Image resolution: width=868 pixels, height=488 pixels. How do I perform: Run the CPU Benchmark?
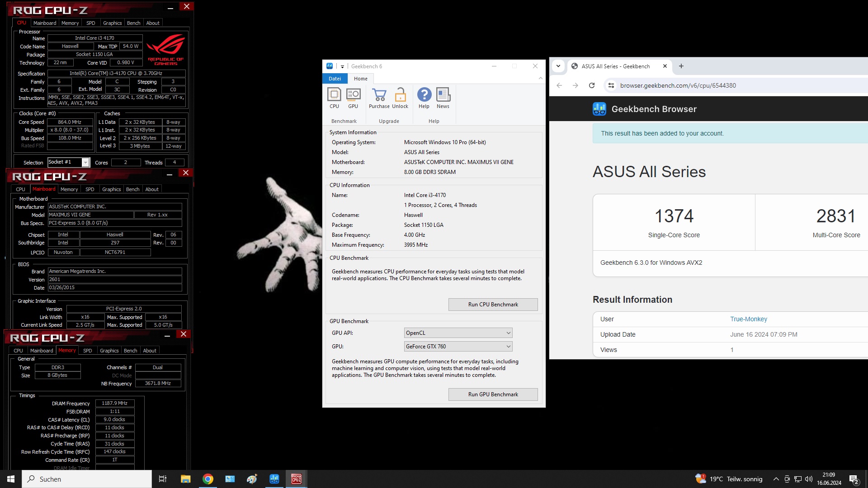(493, 305)
